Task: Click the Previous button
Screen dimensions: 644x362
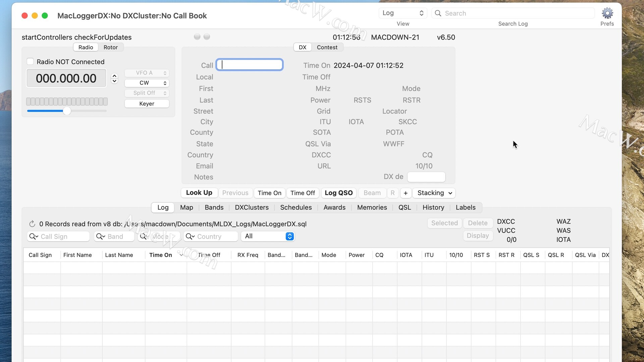Action: [x=235, y=193]
